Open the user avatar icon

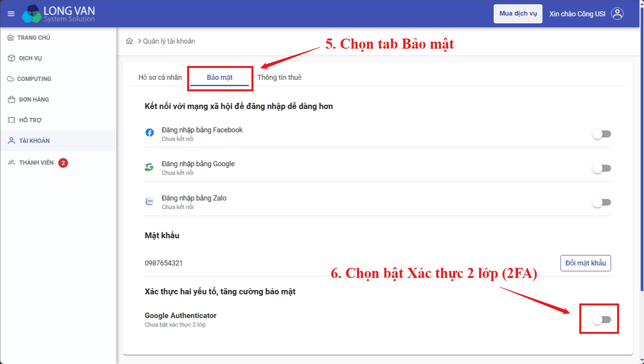pyautogui.click(x=617, y=14)
